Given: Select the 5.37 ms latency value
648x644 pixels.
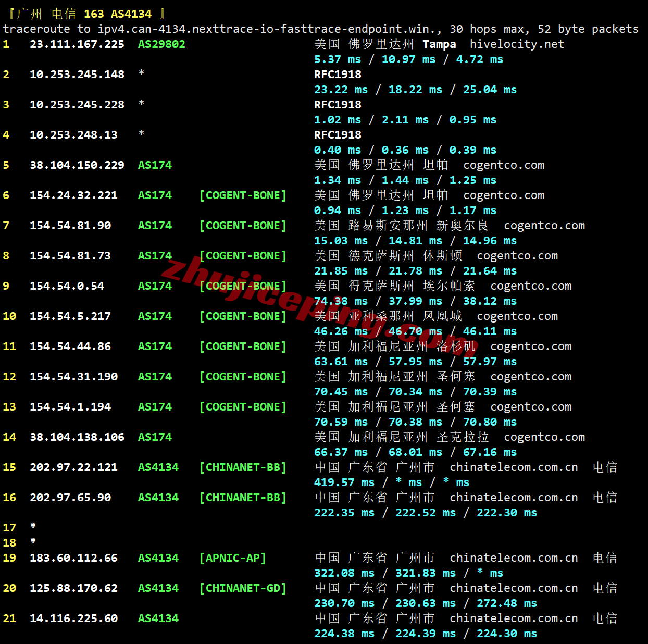Looking at the screenshot, I should point(338,59).
